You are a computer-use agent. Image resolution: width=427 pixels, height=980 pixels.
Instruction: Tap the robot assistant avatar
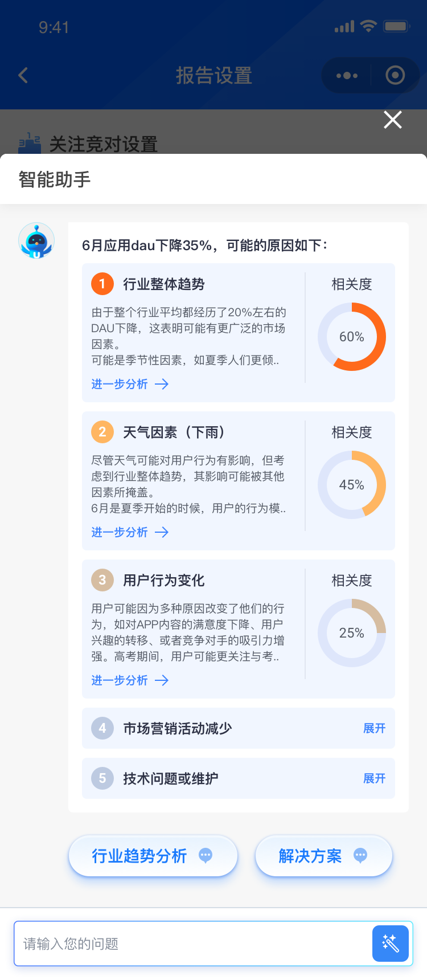coord(36,240)
